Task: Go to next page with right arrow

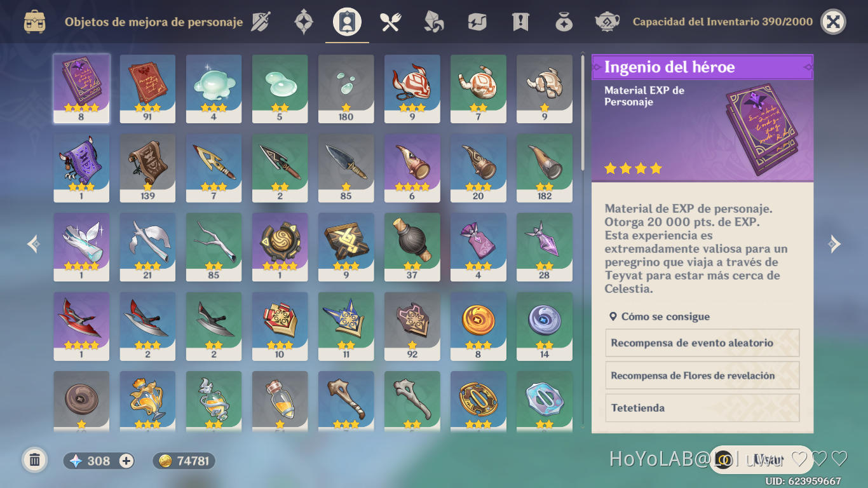Action: click(x=834, y=244)
